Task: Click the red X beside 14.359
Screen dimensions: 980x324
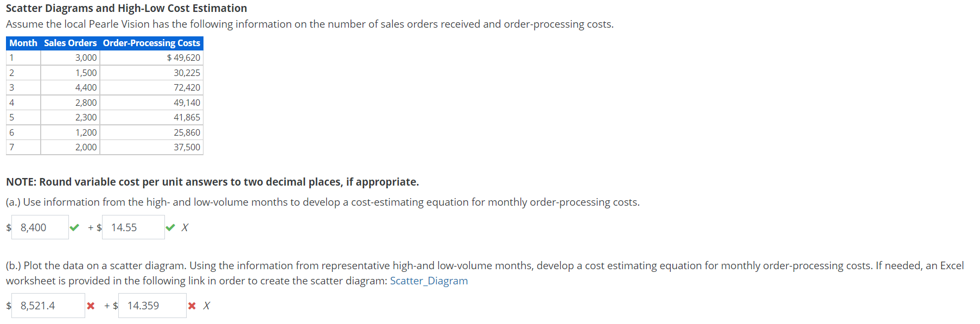Action: click(x=192, y=306)
